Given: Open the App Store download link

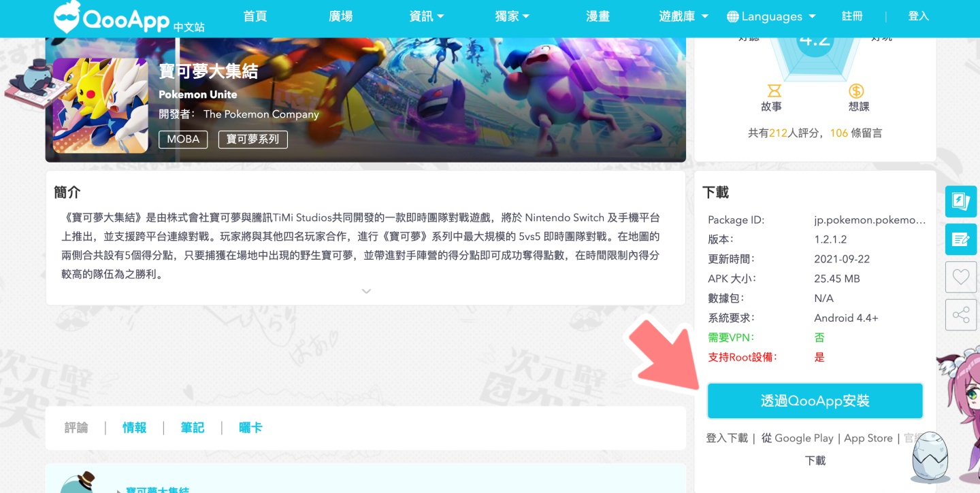Looking at the screenshot, I should click(x=868, y=438).
